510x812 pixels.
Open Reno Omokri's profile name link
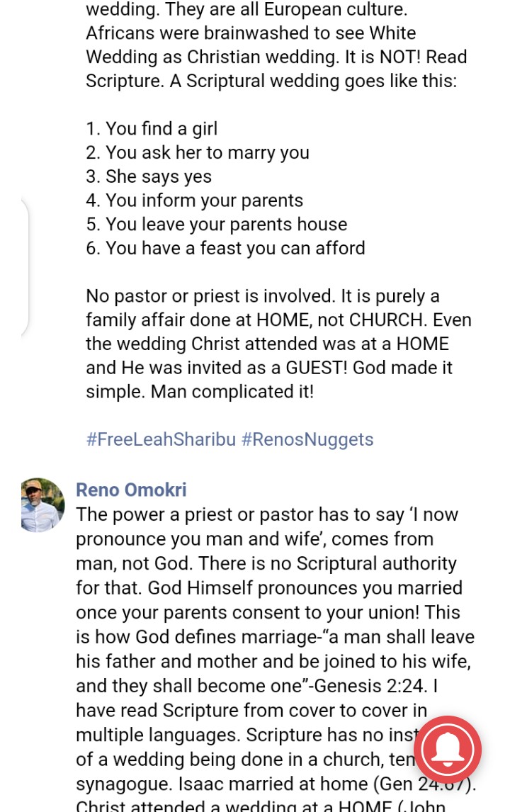pyautogui.click(x=131, y=490)
